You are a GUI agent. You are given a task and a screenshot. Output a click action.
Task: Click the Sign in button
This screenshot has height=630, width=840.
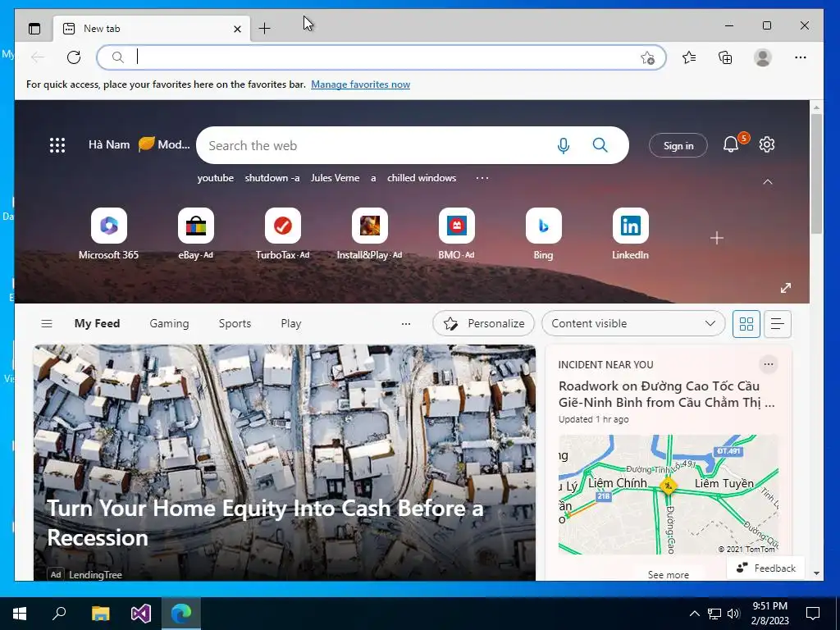tap(678, 145)
